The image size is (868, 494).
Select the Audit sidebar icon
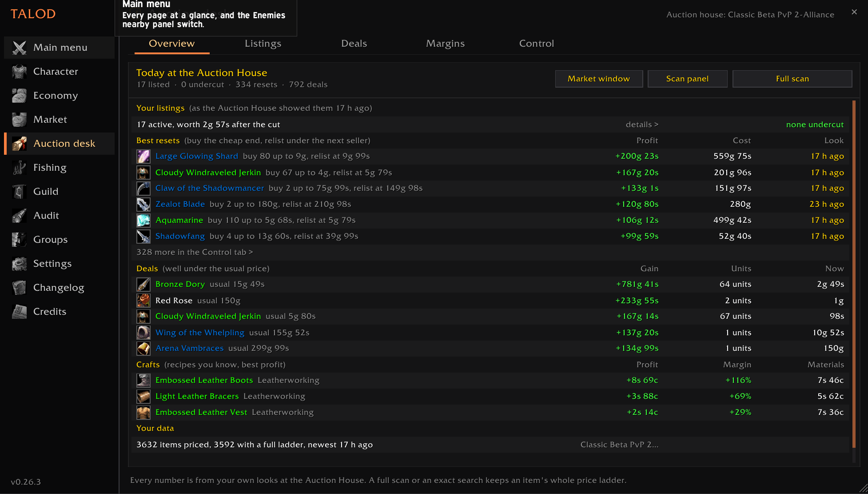pos(19,216)
